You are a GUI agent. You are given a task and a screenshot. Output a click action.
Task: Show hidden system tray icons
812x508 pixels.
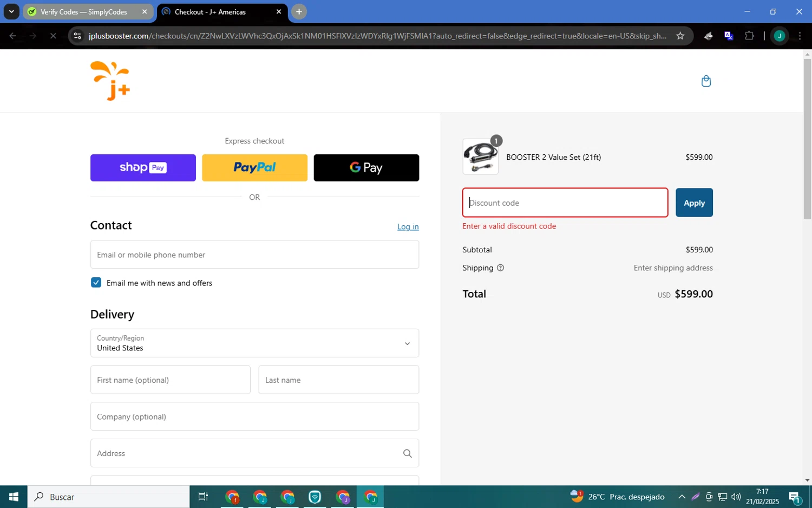pos(682,497)
